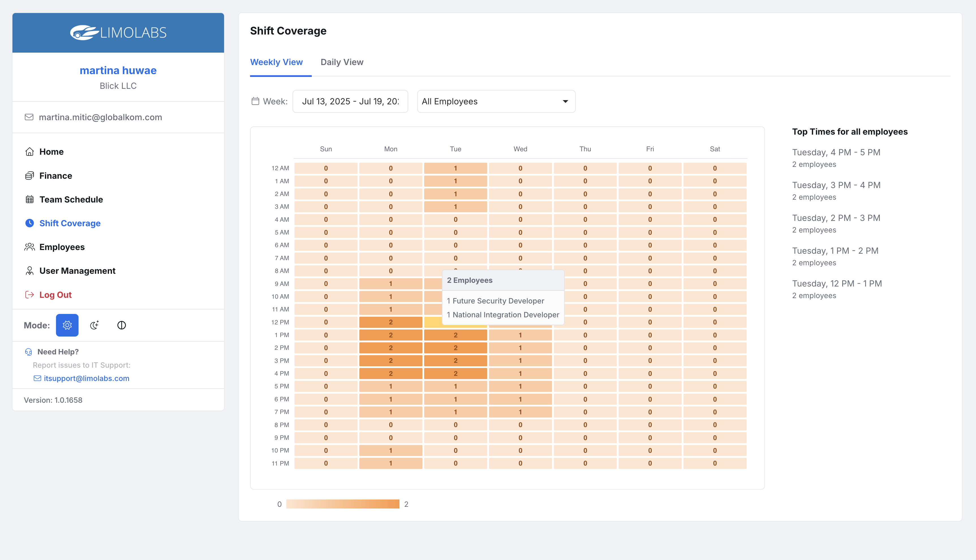Select the light mode gear button

pyautogui.click(x=67, y=325)
